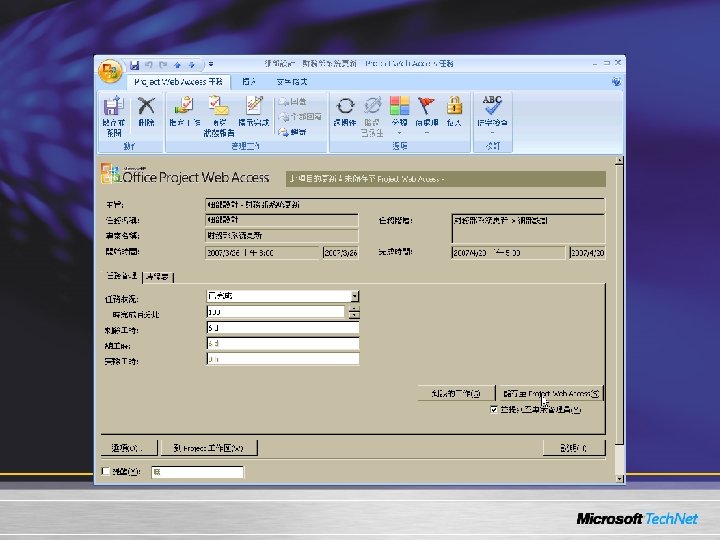Click the Subject text field
This screenshot has height=540, width=720.
click(405, 205)
